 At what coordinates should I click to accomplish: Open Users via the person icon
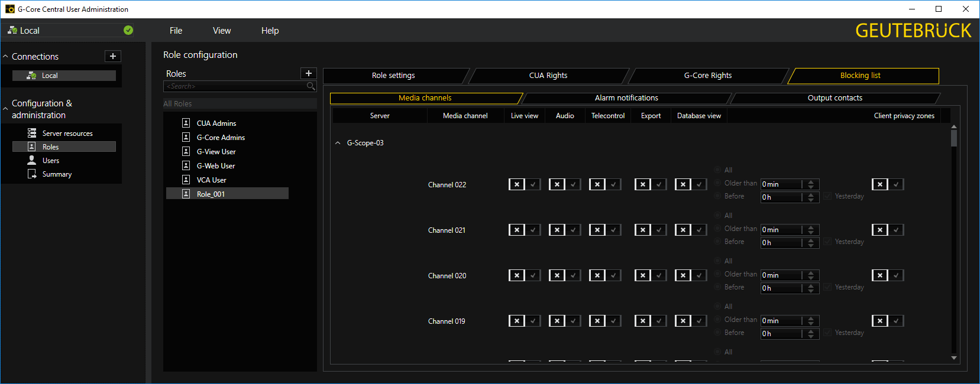(32, 160)
